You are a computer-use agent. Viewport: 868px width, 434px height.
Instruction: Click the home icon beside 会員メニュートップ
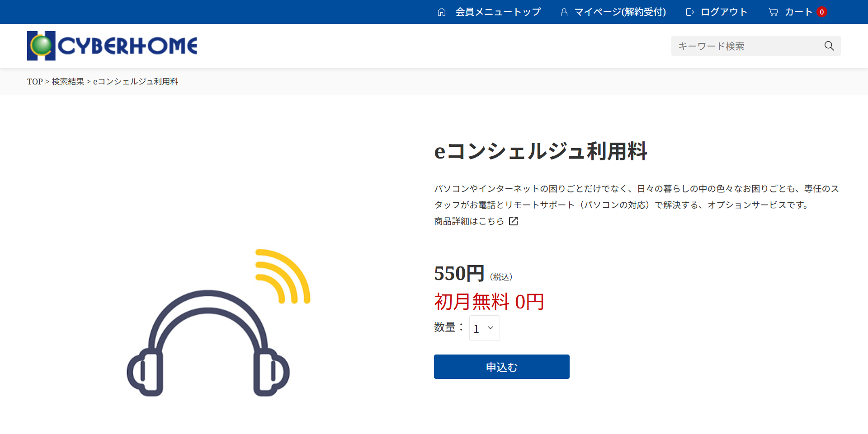[x=442, y=12]
